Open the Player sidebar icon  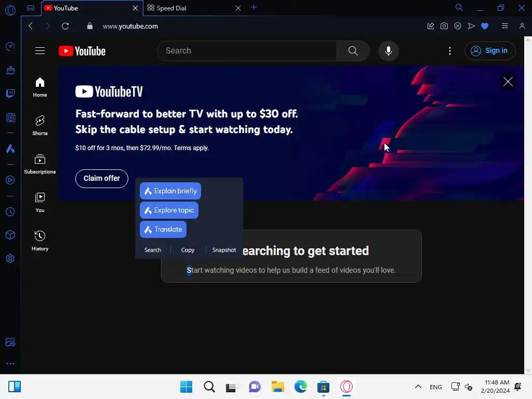click(10, 180)
